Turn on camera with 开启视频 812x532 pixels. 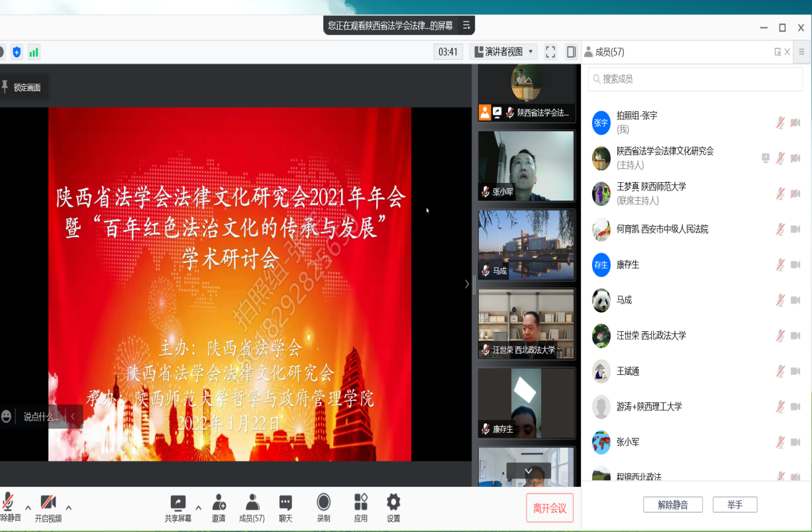[48, 507]
